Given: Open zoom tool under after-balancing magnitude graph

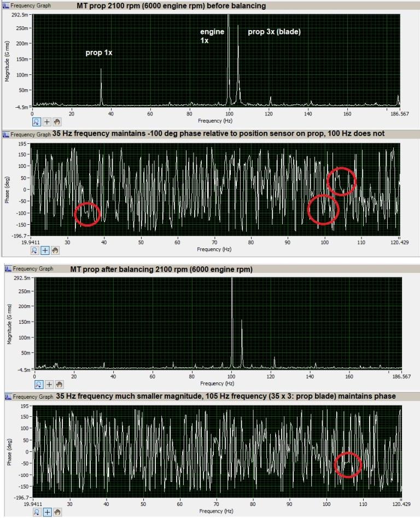Looking at the screenshot, I should click(x=39, y=385).
